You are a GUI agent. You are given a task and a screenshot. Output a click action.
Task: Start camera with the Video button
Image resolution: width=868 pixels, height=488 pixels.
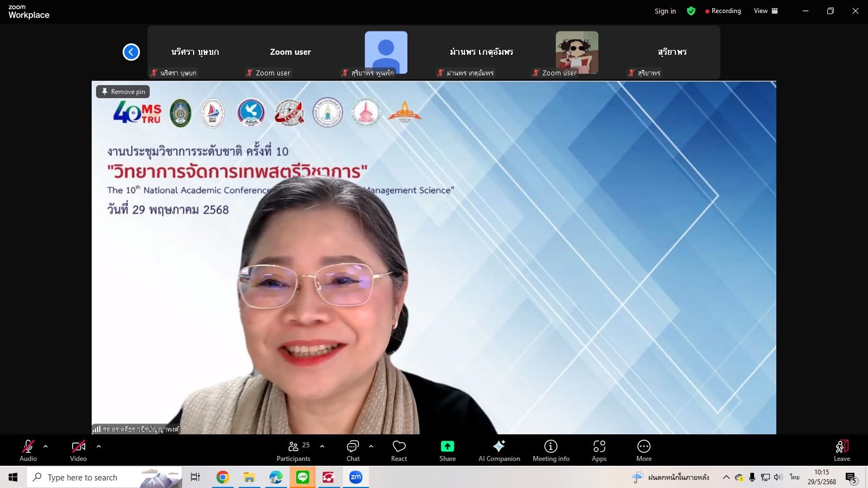[x=78, y=450]
